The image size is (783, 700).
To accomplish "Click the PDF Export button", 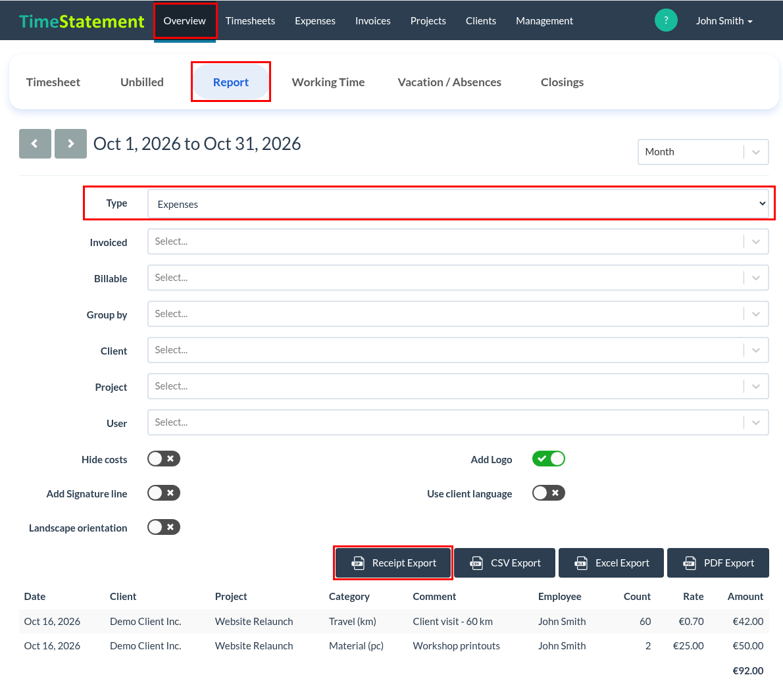I will tap(718, 562).
